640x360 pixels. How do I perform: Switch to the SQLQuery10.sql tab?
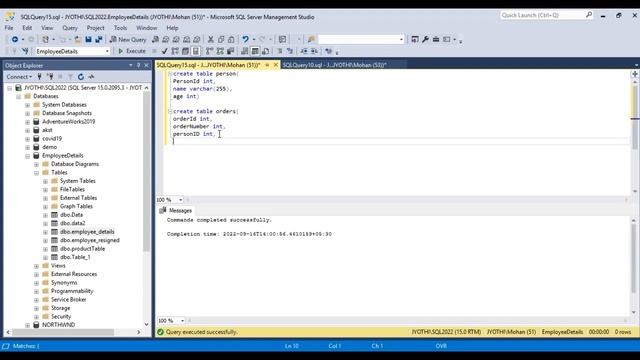pyautogui.click(x=334, y=65)
